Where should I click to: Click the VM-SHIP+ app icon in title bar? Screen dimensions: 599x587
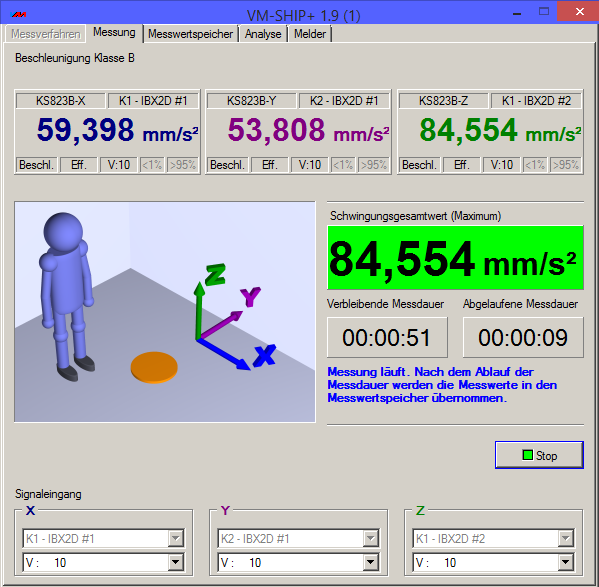[19, 15]
